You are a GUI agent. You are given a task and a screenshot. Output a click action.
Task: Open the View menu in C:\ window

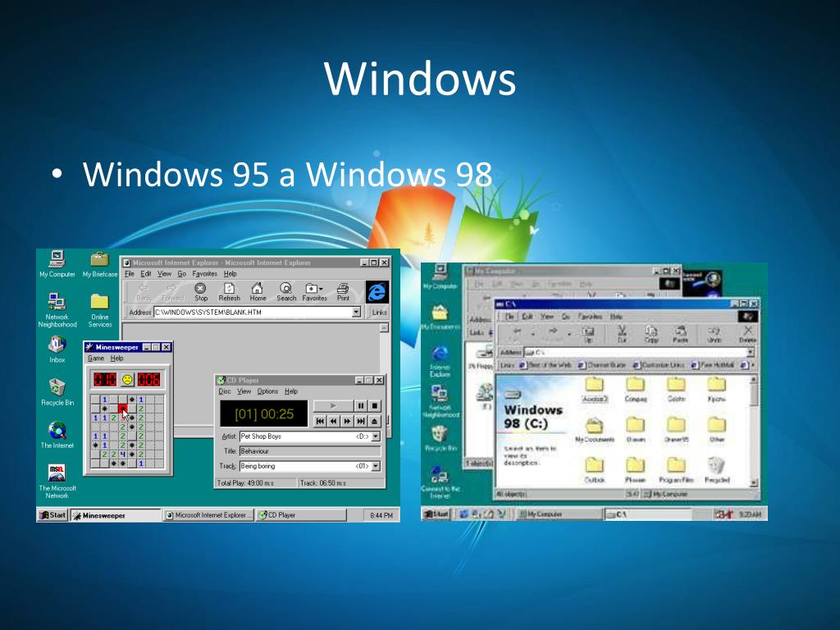coord(546,317)
